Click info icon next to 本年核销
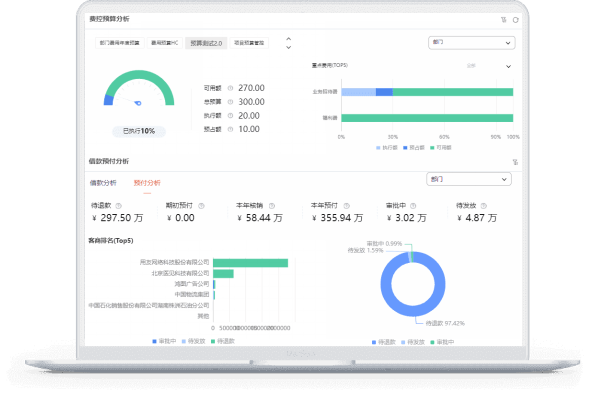 [x=272, y=206]
